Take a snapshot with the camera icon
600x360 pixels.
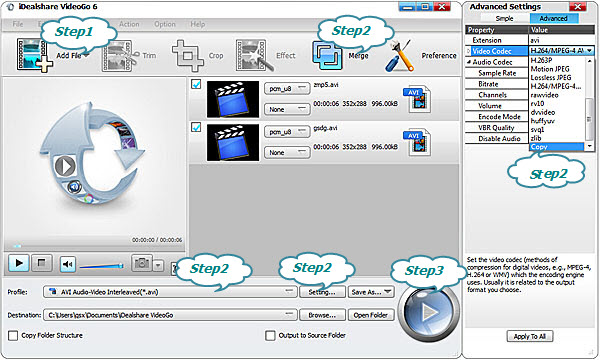(142, 263)
